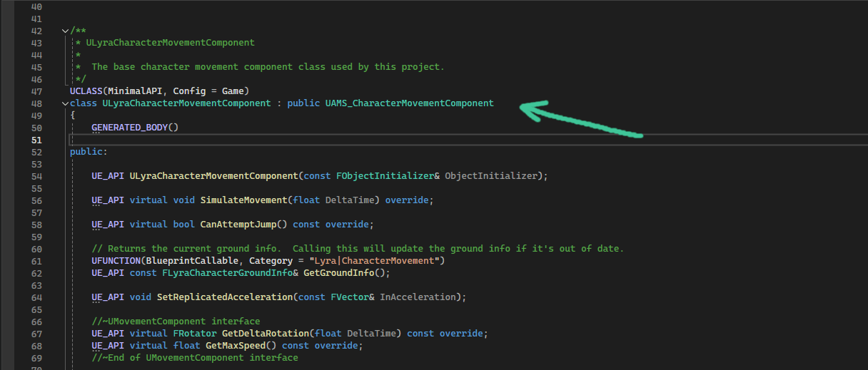Click line number 51 in the gutter
This screenshot has height=370, width=868.
point(36,140)
